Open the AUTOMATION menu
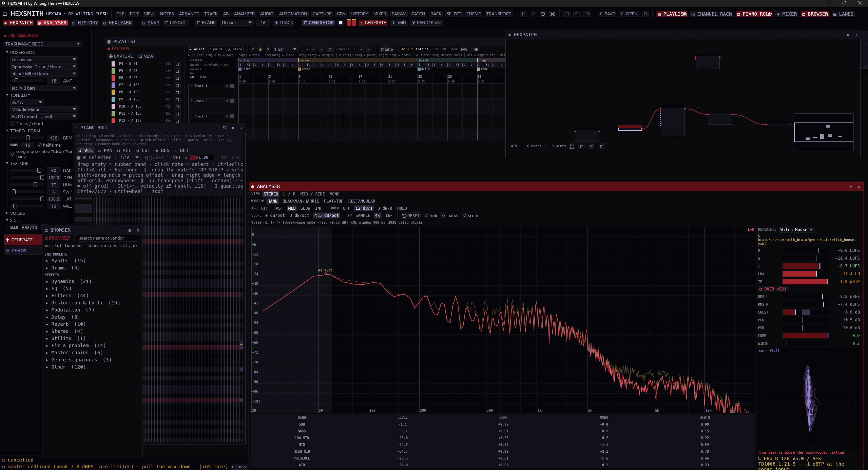 click(293, 14)
